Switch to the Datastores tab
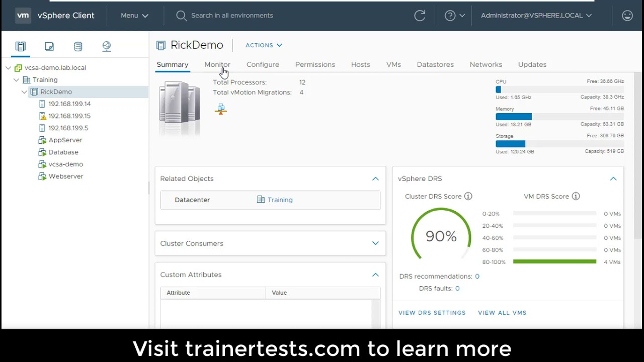The height and width of the screenshot is (362, 644). (x=435, y=64)
